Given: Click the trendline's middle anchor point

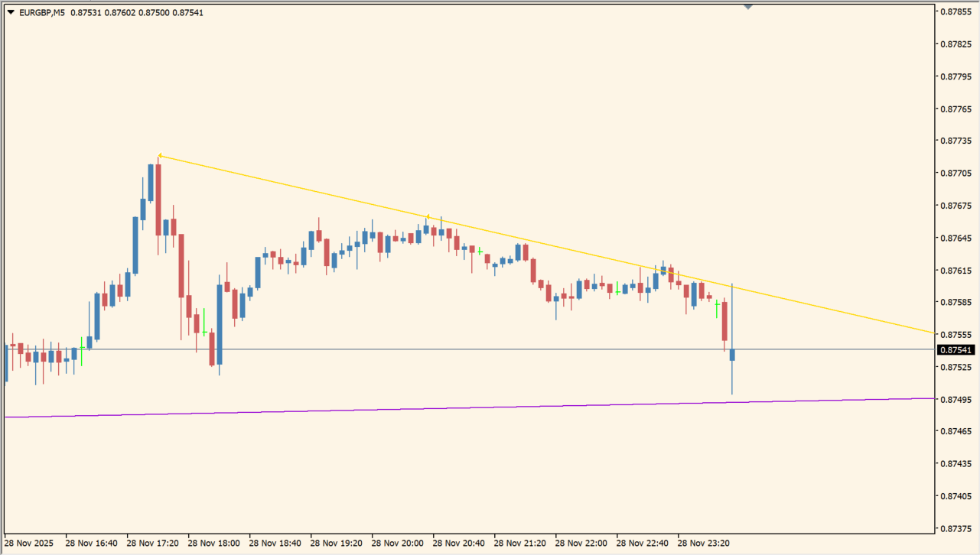Looking at the screenshot, I should pyautogui.click(x=428, y=216).
